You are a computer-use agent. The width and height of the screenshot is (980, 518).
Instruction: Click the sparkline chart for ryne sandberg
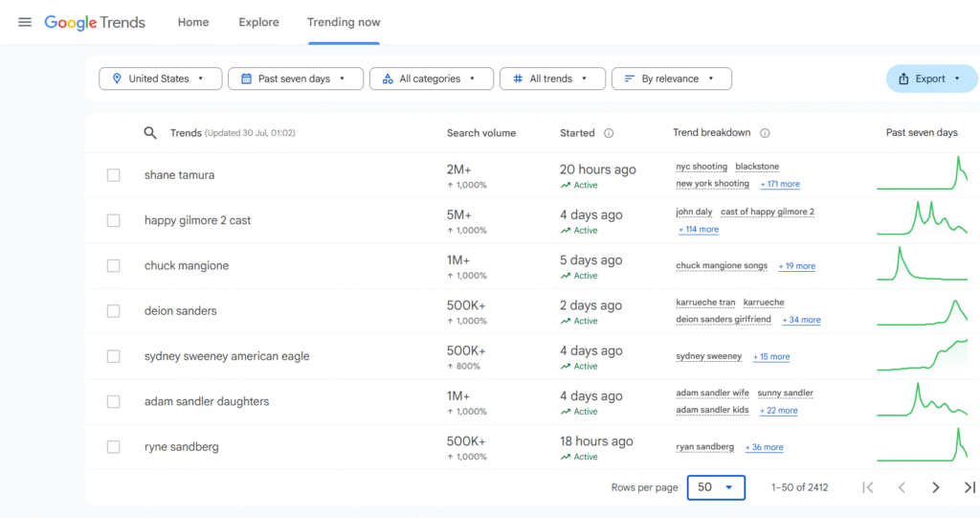click(922, 445)
